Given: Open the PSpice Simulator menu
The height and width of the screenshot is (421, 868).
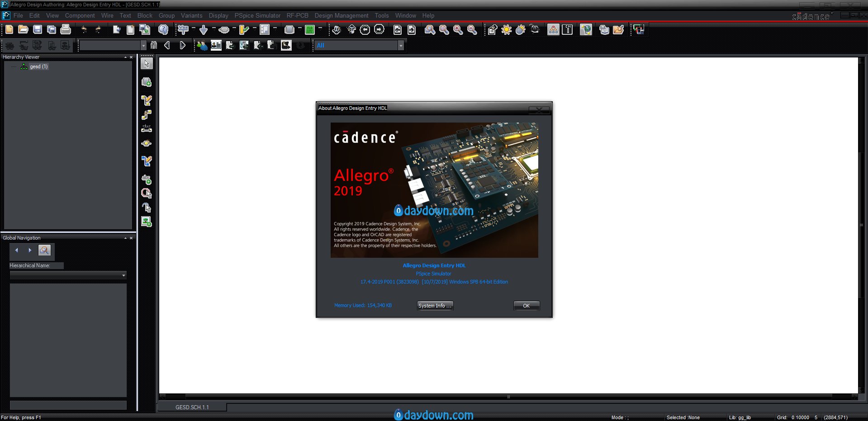Looking at the screenshot, I should point(257,15).
